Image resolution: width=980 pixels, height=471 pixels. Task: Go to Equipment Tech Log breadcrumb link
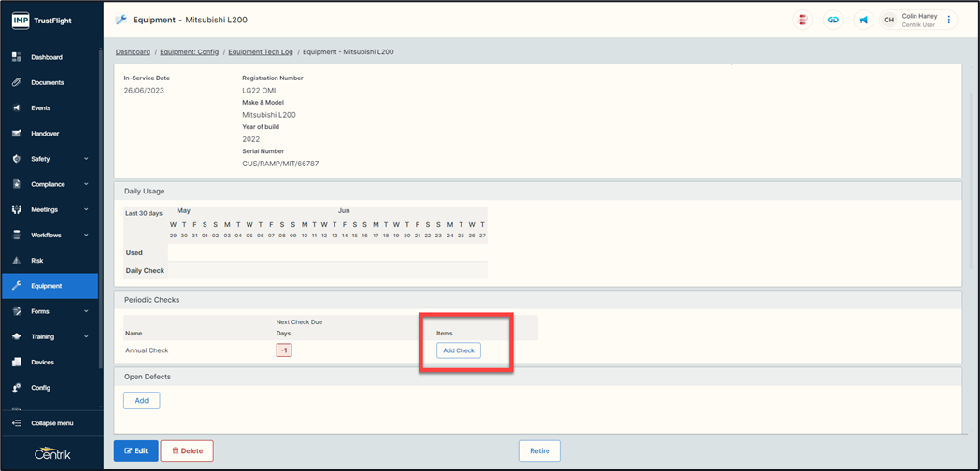[x=261, y=52]
